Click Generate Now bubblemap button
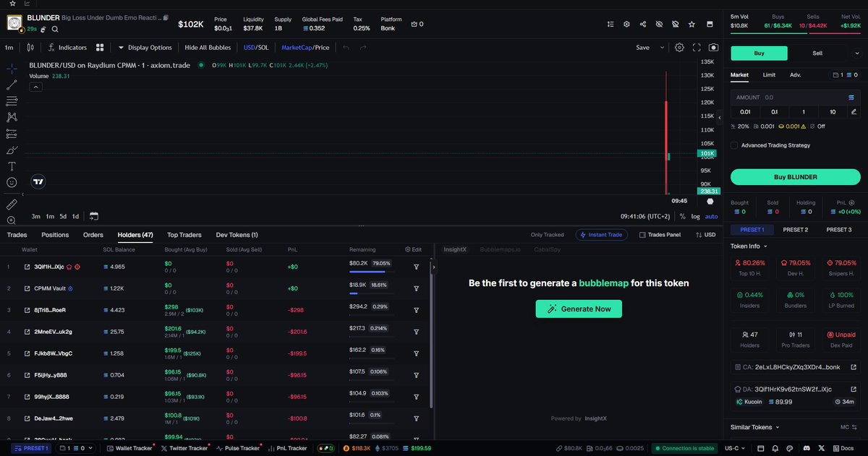This screenshot has height=456, width=868. pyautogui.click(x=579, y=309)
